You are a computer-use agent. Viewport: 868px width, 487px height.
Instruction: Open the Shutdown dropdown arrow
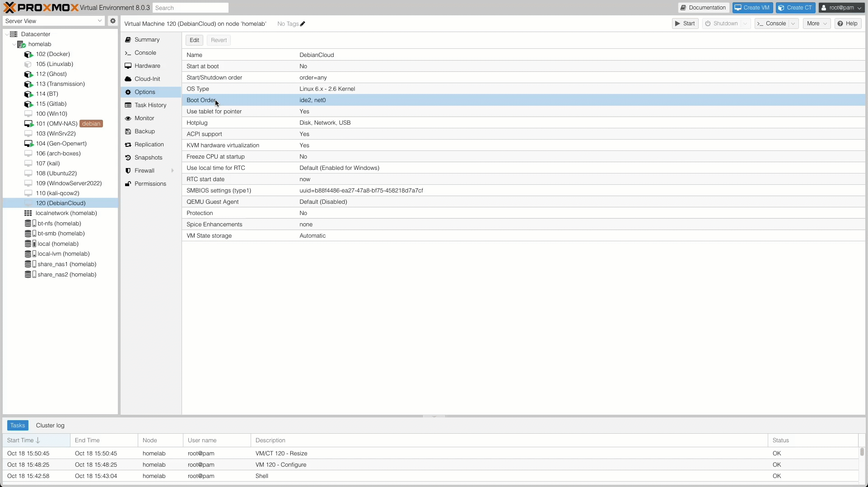pyautogui.click(x=746, y=23)
